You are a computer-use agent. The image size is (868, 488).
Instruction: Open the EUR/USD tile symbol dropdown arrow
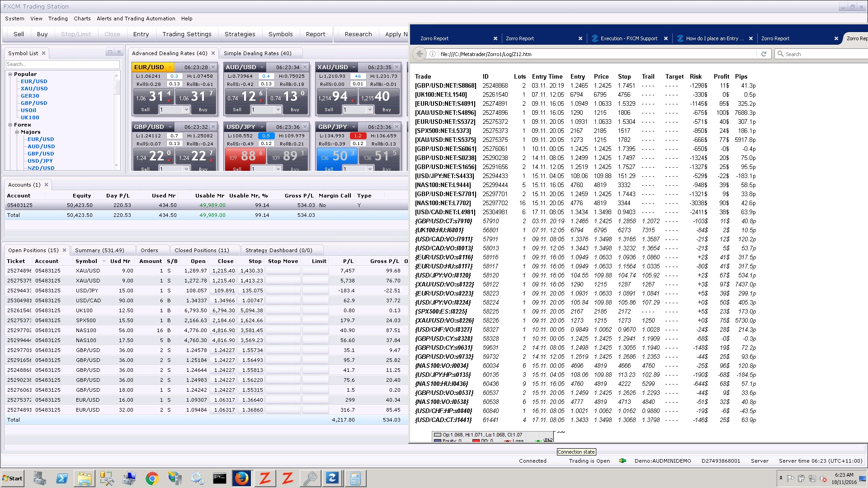pyautogui.click(x=170, y=67)
